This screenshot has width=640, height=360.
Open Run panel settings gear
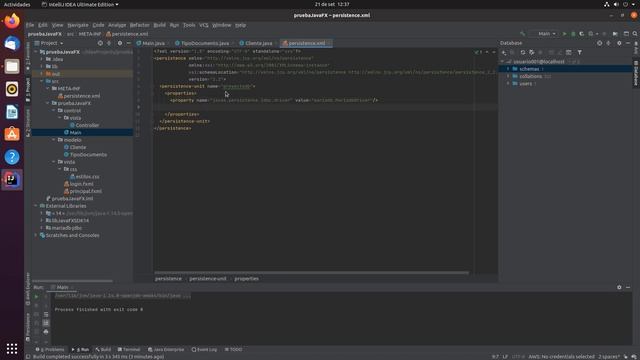tap(619, 287)
